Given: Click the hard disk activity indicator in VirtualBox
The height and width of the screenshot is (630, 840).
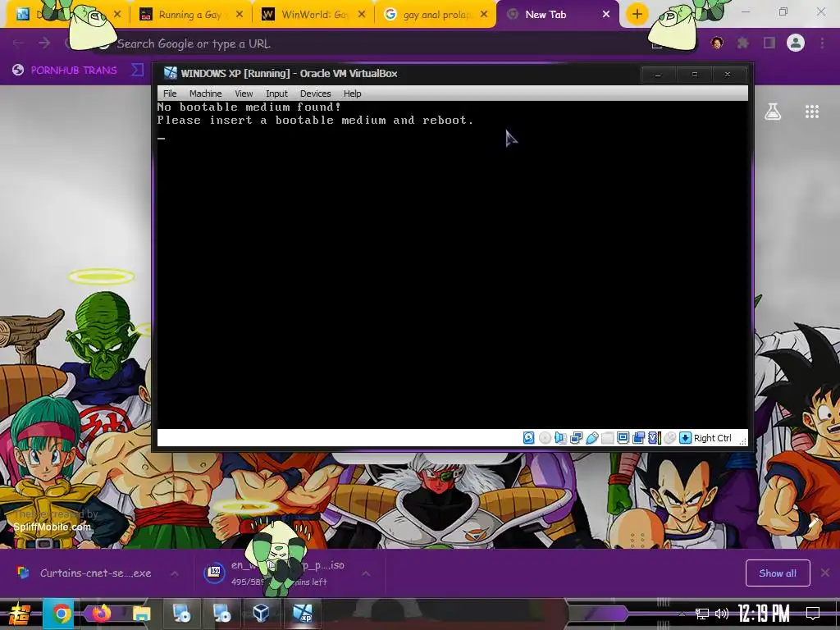Looking at the screenshot, I should 529,438.
